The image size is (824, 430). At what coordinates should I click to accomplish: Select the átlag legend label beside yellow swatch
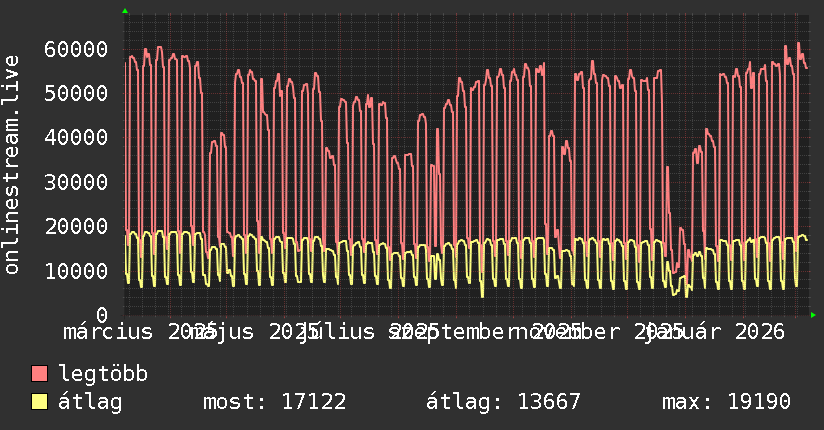[x=90, y=402]
